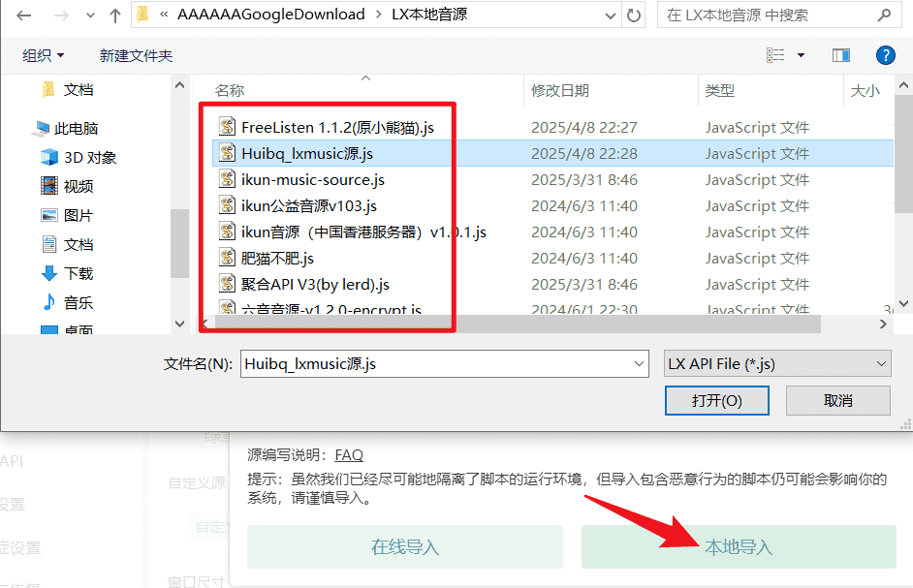Select ikun-music-source.js file
Image resolution: width=913 pixels, height=588 pixels.
point(313,180)
